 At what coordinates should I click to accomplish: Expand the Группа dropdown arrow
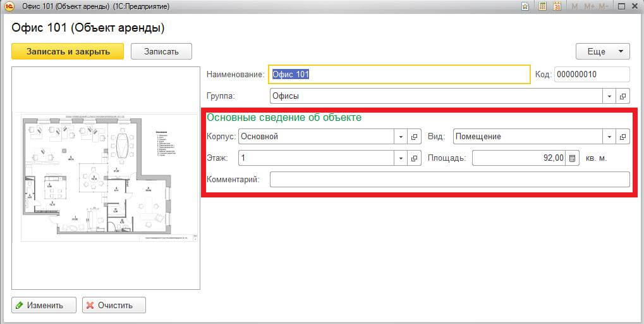pos(609,96)
